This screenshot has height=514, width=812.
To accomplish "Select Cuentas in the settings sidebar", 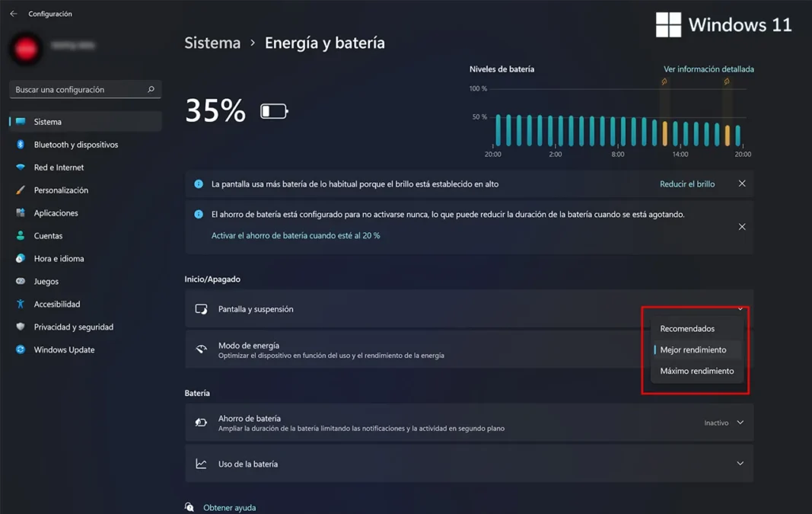I will tap(20, 235).
